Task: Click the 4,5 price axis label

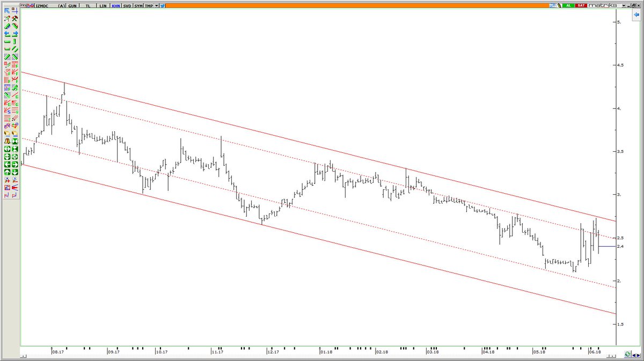Action: coord(621,65)
